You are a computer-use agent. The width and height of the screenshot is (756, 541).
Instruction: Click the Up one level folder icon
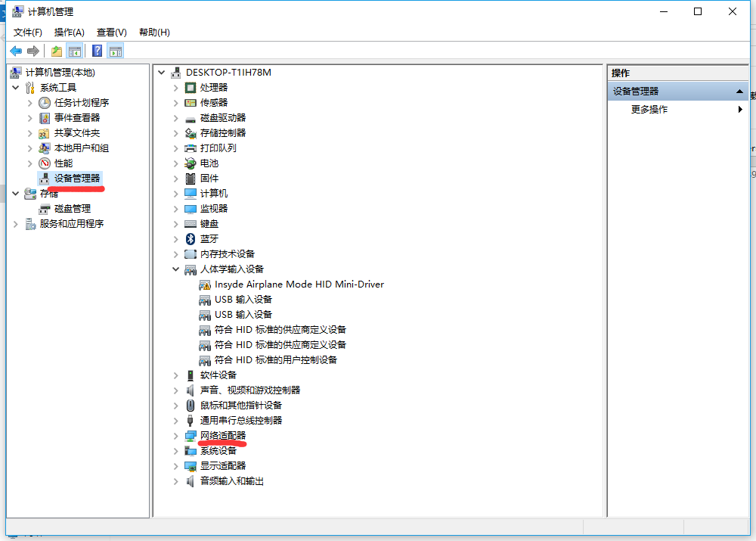pyautogui.click(x=57, y=51)
